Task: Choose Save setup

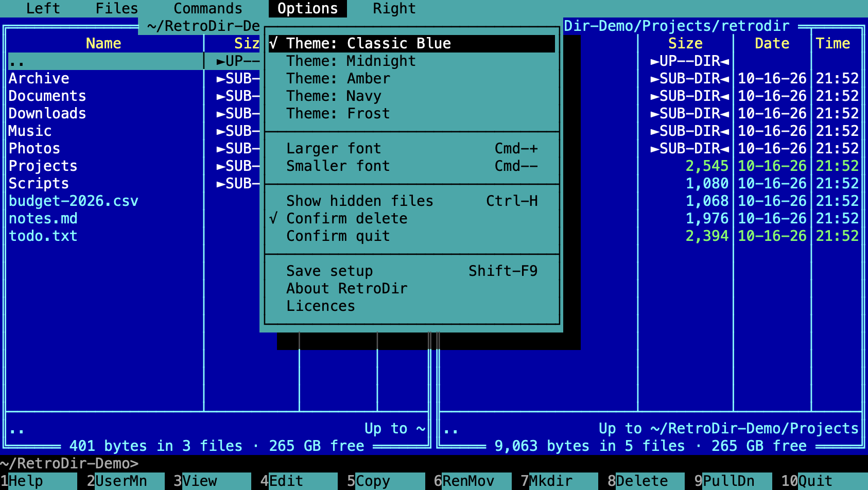Action: pyautogui.click(x=412, y=271)
